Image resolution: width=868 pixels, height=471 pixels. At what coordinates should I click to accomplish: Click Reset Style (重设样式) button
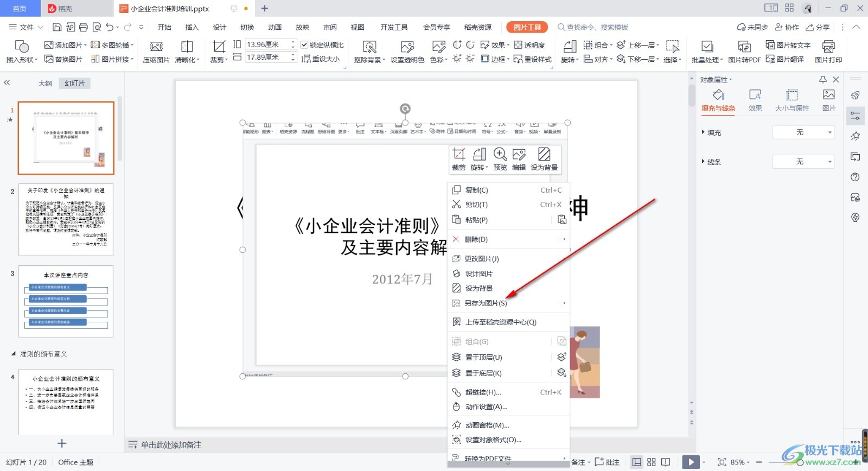(x=533, y=59)
